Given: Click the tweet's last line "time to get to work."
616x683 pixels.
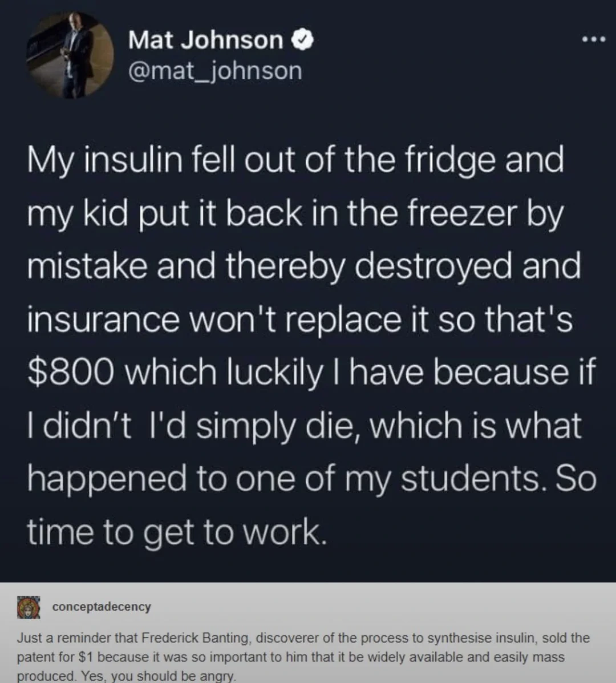Looking at the screenshot, I should (x=177, y=532).
